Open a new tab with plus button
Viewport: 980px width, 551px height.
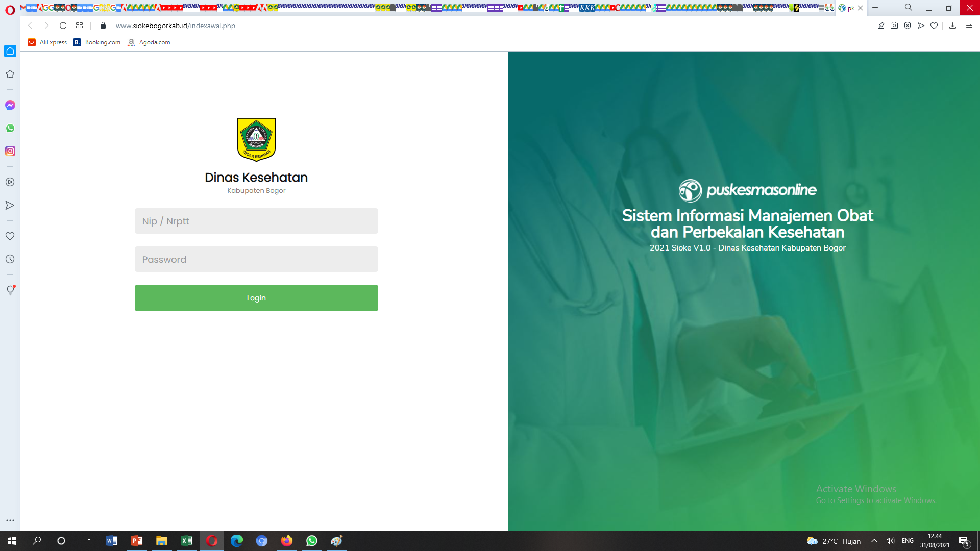point(875,8)
